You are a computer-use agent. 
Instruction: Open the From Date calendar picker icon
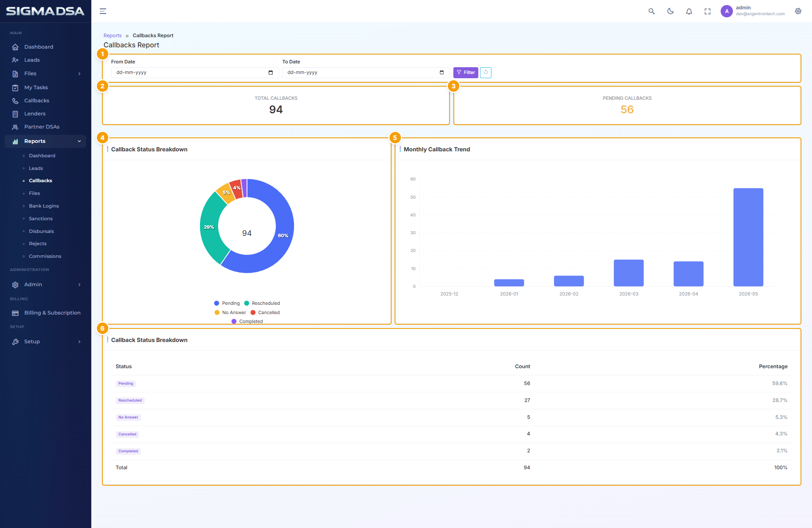click(271, 73)
